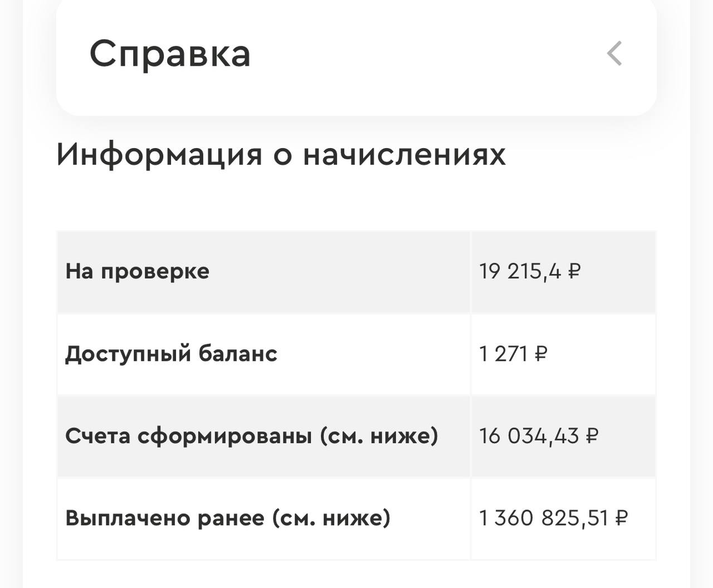Image resolution: width=713 pixels, height=588 pixels.
Task: Select the 1 360 825,51 paid amount
Action: (544, 518)
